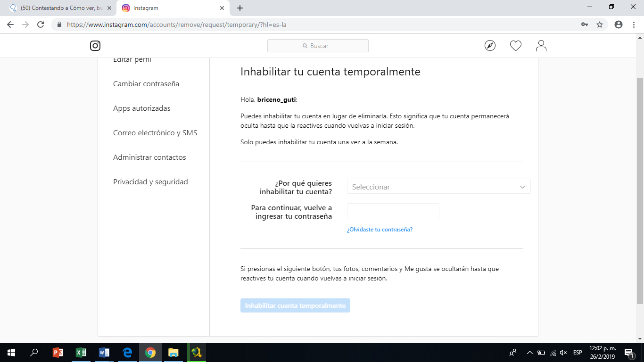The image size is (644, 362).
Task: Open Word from the taskbar
Action: point(104,353)
